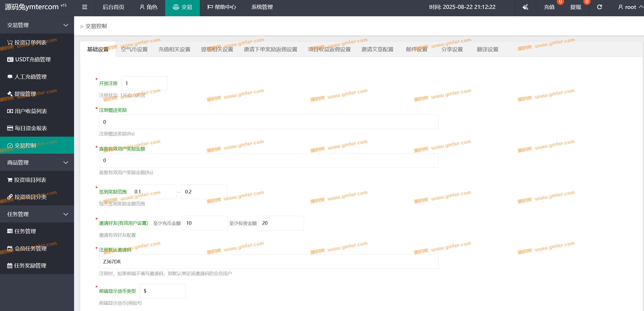Open 投资订单列表 with the cart icon
The image size is (644, 311).
[31, 43]
